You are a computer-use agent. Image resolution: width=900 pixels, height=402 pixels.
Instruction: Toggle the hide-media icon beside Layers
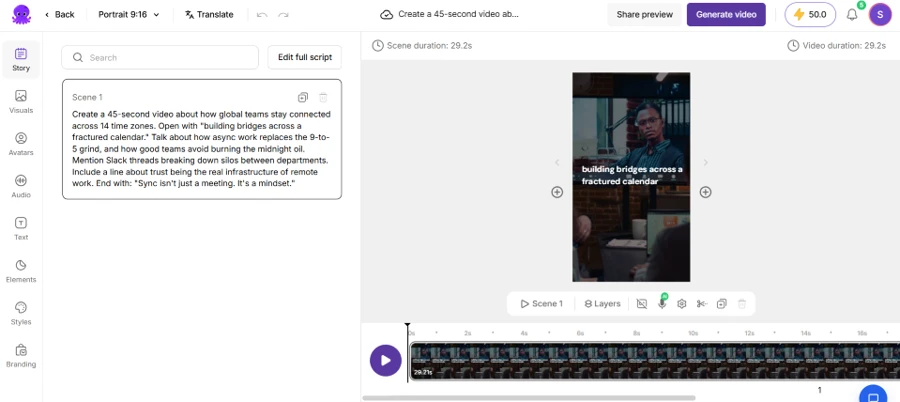pyautogui.click(x=642, y=304)
